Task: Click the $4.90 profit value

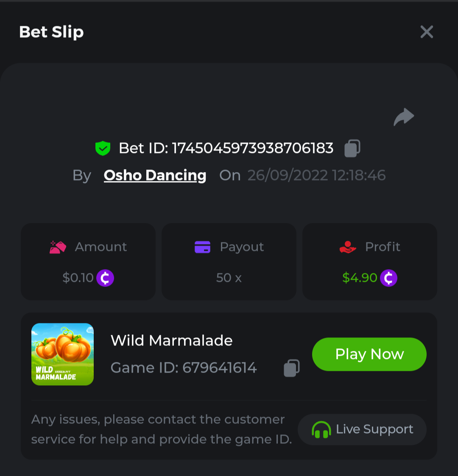Action: (x=360, y=278)
